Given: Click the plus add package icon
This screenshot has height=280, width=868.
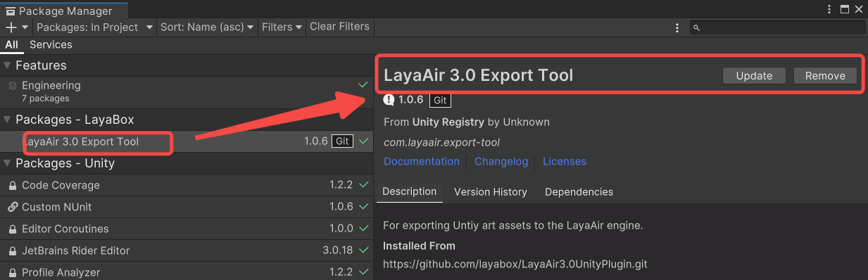Looking at the screenshot, I should [x=11, y=27].
